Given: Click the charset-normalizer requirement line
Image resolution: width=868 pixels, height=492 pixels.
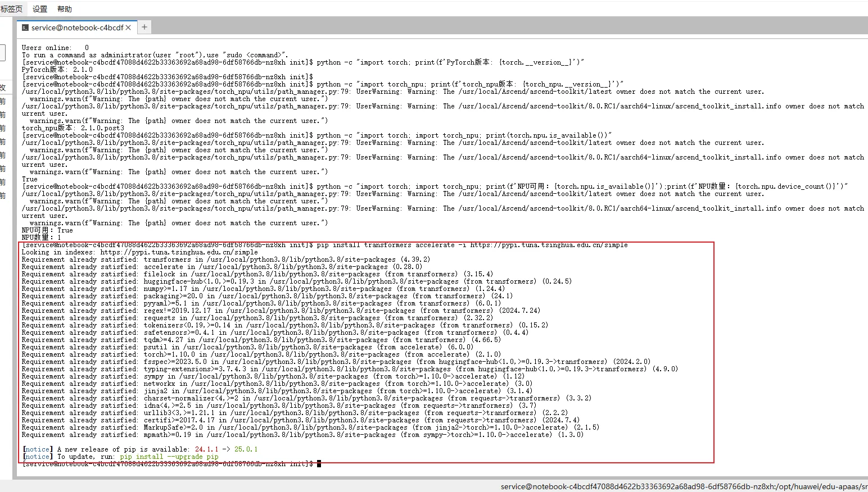Looking at the screenshot, I should coord(307,398).
